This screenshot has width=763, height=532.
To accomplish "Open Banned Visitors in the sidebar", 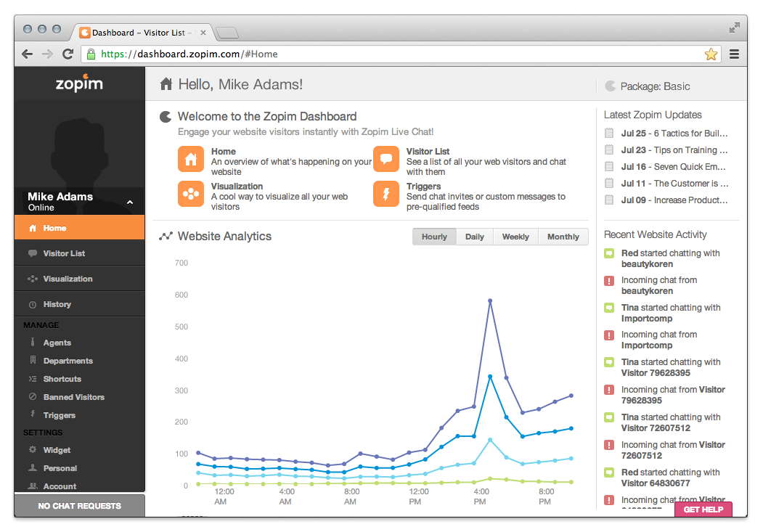I will 73,397.
